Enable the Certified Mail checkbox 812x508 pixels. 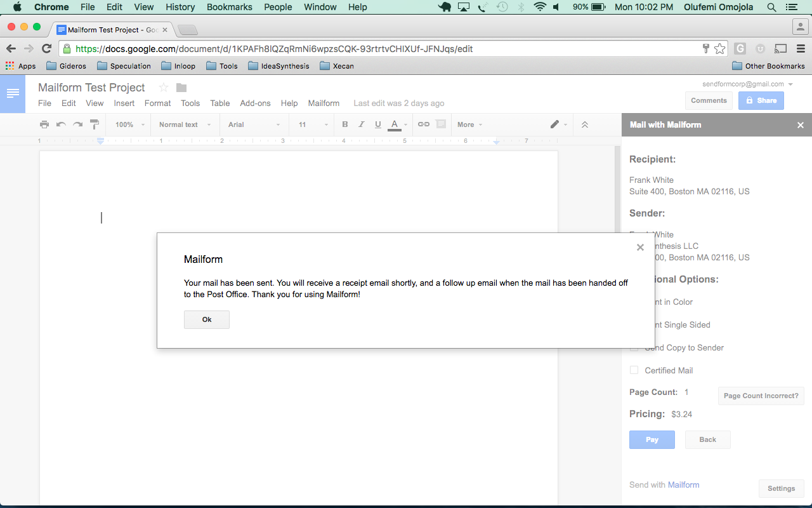tap(634, 370)
